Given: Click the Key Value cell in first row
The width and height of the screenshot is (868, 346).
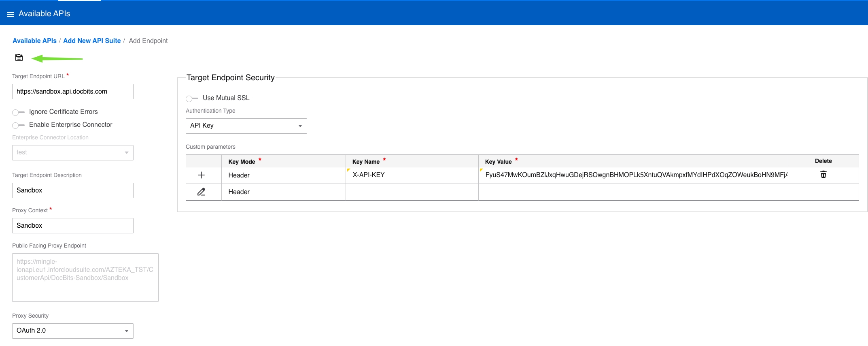Looking at the screenshot, I should [x=633, y=175].
